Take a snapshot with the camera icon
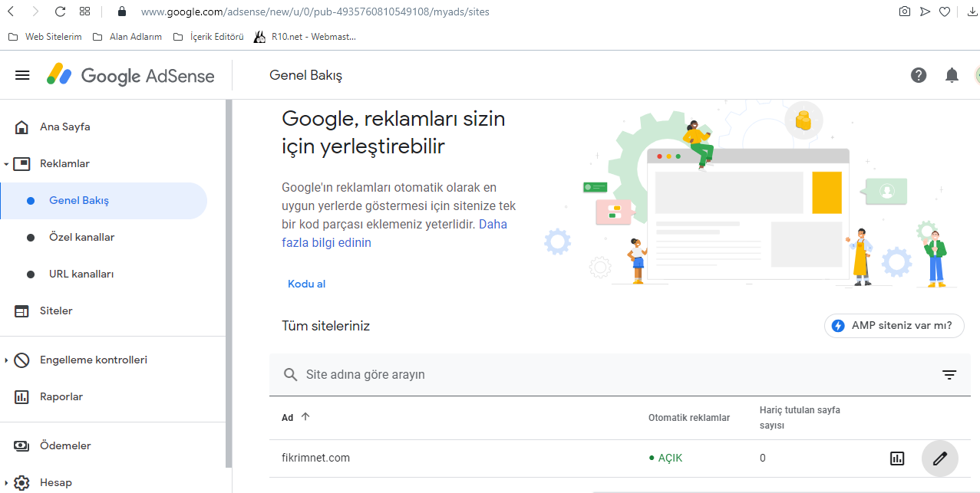This screenshot has width=980, height=493. coord(905,12)
